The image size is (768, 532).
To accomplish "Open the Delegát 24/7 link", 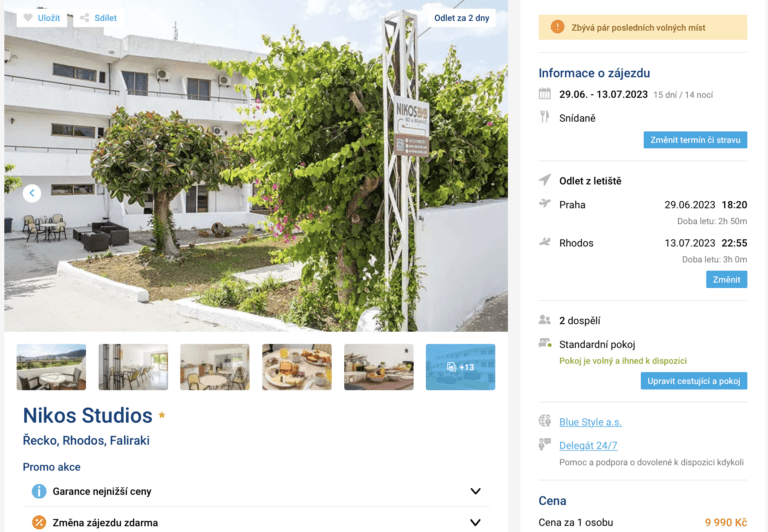I will click(x=588, y=445).
